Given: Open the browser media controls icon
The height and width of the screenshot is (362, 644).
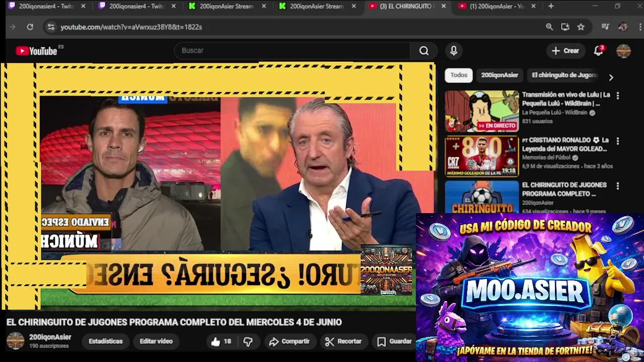Looking at the screenshot, I should (x=605, y=27).
